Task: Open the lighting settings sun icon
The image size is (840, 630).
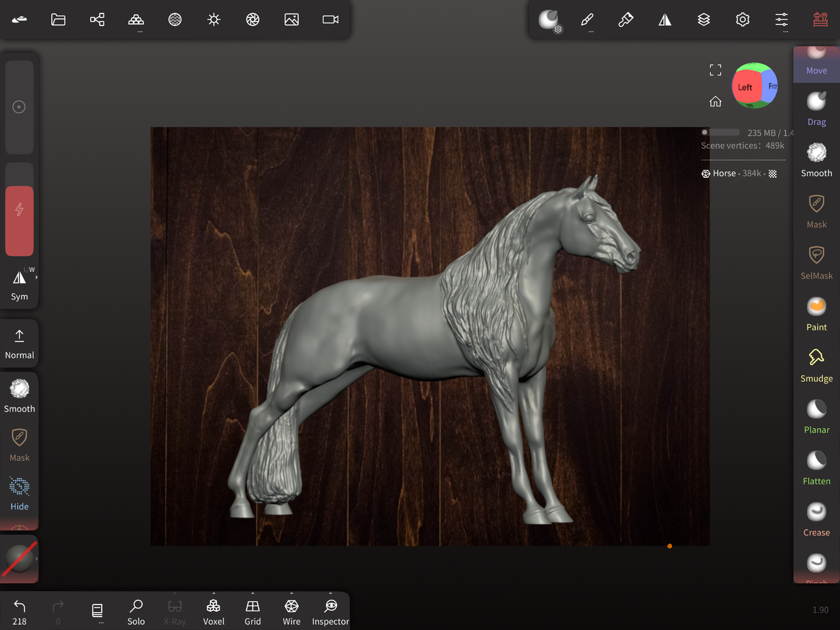Action: tap(214, 20)
